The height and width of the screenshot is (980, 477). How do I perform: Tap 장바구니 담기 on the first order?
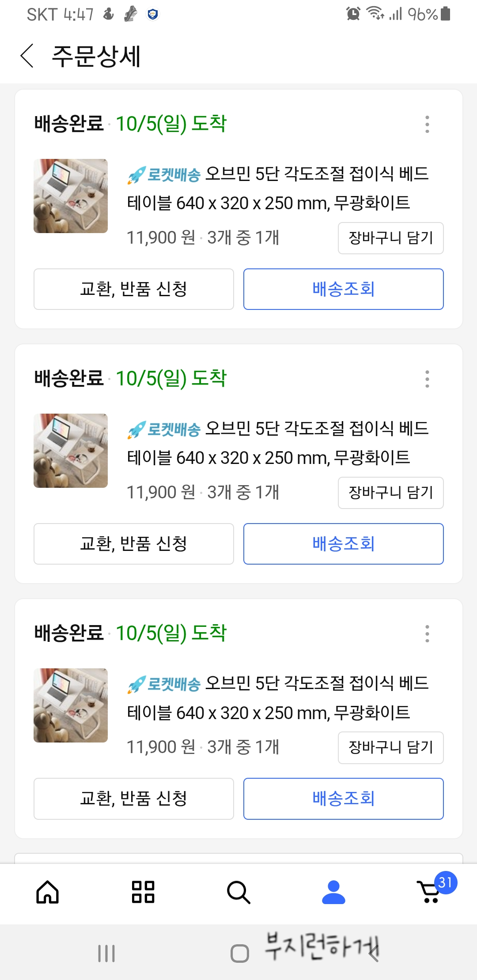(x=391, y=238)
